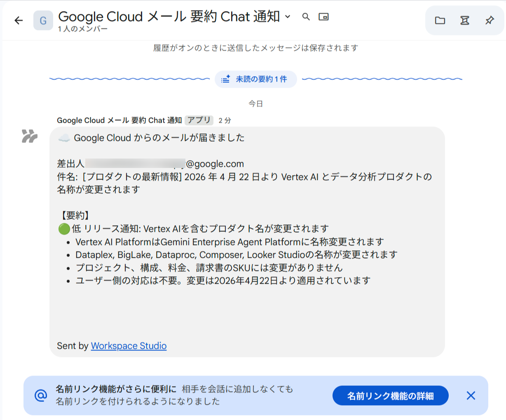506x420 pixels.
Task: Click the Dataplex, BigLake bullet line
Action: point(237,254)
